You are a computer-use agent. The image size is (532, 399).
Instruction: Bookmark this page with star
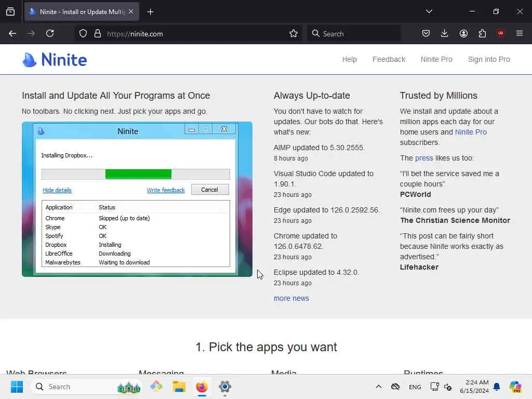[294, 34]
